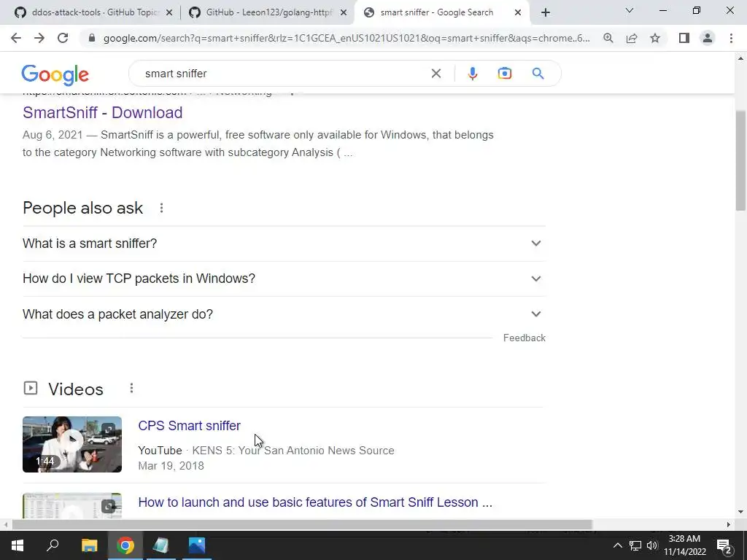Go to Google home via logo
The width and height of the screenshot is (747, 560).
55,75
